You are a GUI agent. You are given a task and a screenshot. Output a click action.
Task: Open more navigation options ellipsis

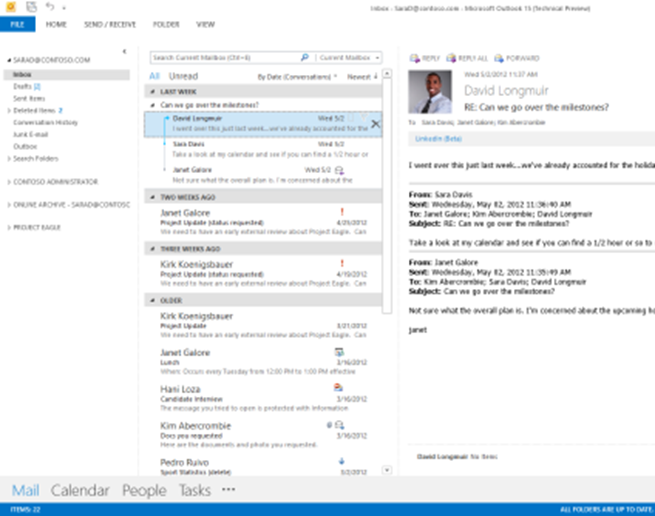coord(228,489)
